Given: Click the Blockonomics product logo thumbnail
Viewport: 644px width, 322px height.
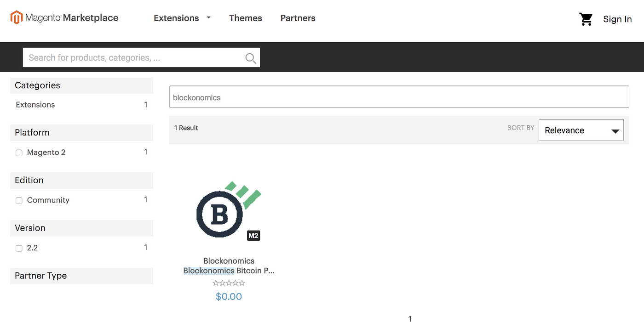Looking at the screenshot, I should pos(229,209).
